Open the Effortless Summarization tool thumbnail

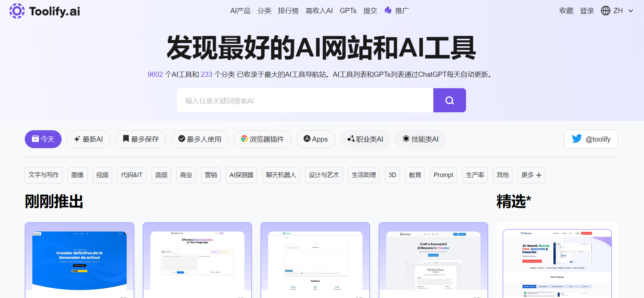tap(197, 260)
